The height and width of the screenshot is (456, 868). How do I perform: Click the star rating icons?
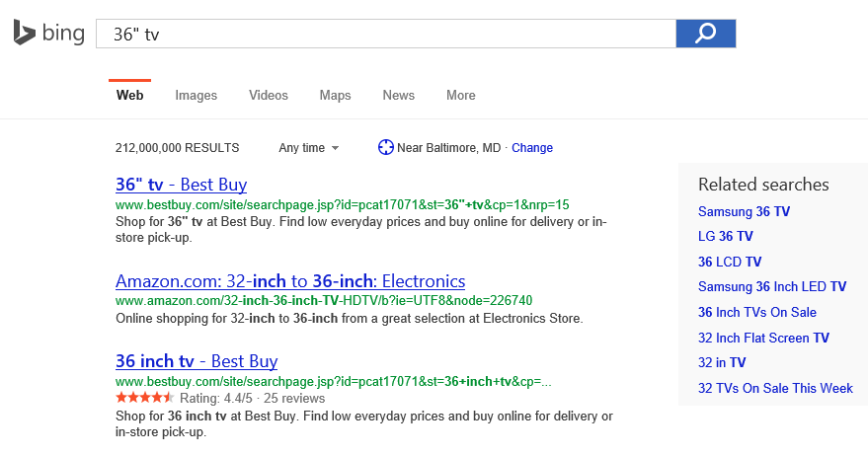click(144, 398)
